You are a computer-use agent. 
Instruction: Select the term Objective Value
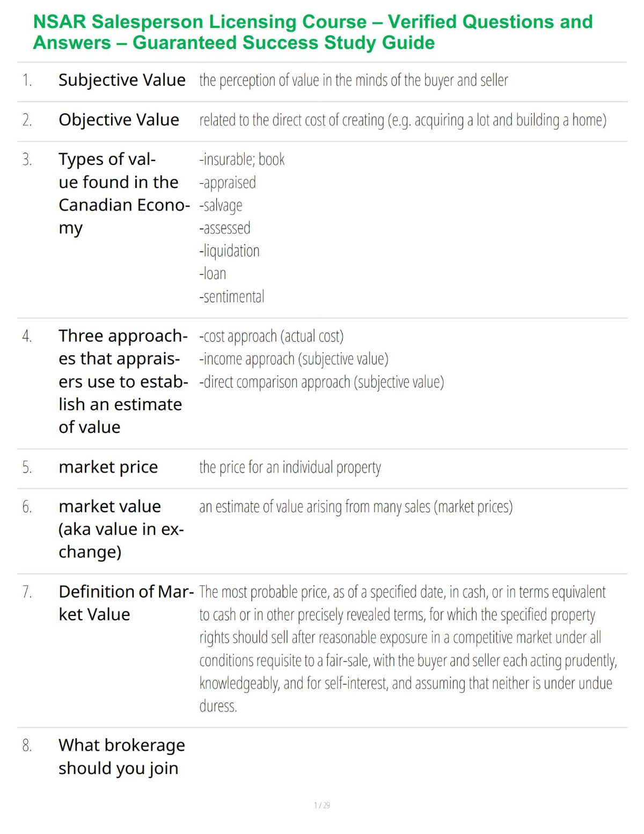pyautogui.click(x=119, y=120)
